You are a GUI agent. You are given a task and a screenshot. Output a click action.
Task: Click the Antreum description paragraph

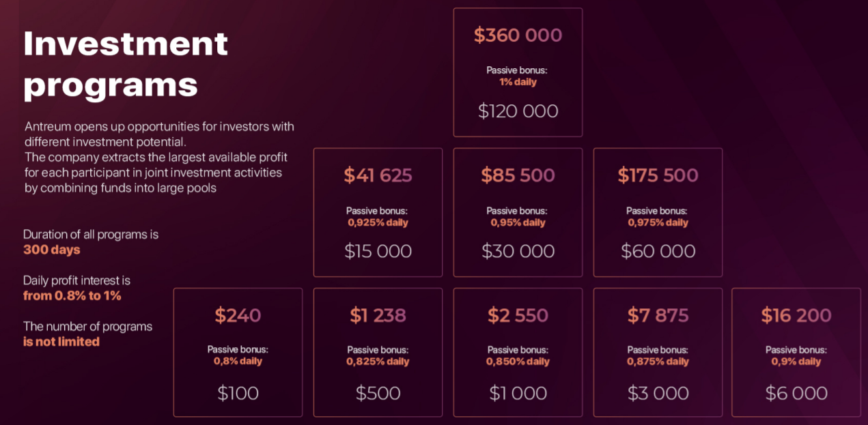(159, 158)
